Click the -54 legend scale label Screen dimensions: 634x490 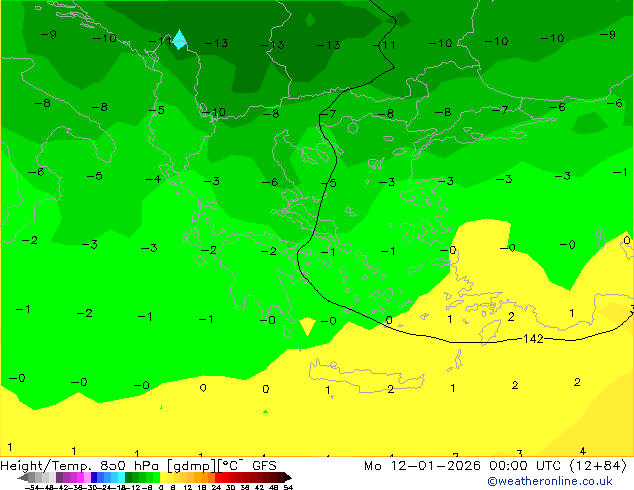[33, 487]
